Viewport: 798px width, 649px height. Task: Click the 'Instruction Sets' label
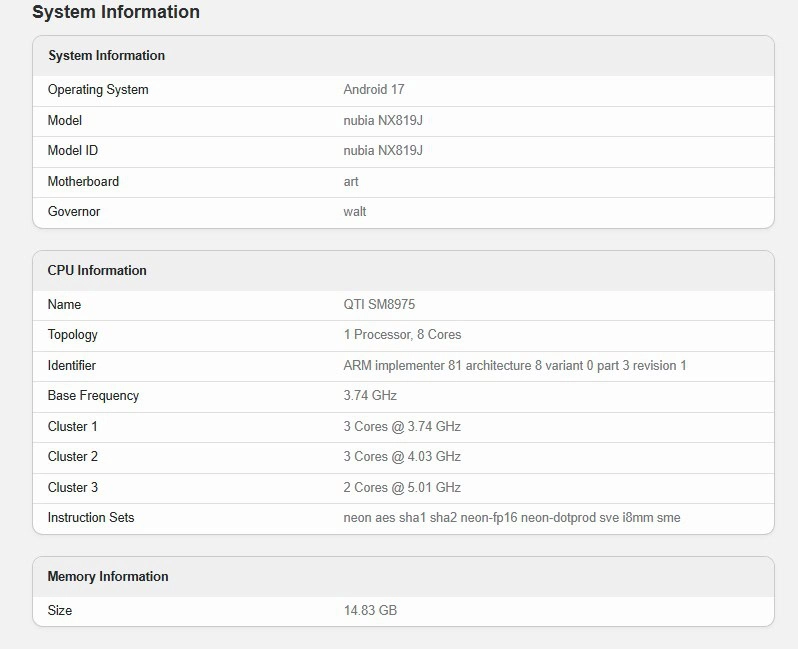coord(91,518)
